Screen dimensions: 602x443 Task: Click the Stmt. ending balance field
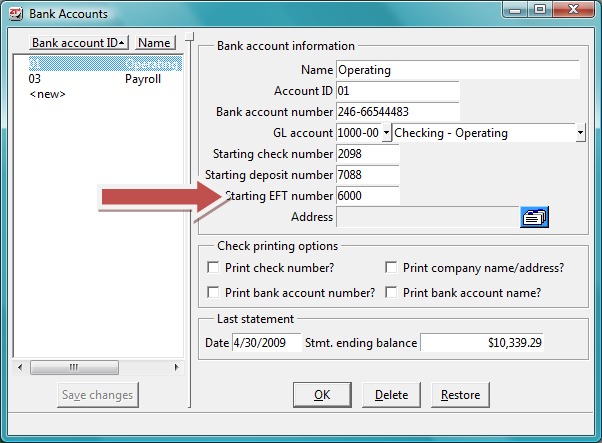click(482, 342)
